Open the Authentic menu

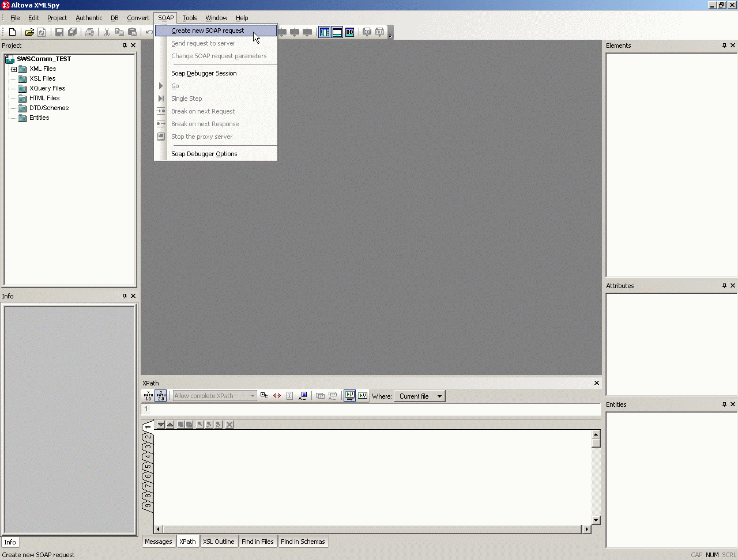tap(89, 18)
